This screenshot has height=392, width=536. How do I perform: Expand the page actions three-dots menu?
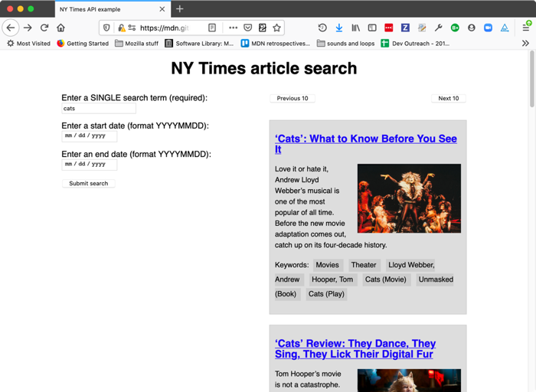[233, 28]
